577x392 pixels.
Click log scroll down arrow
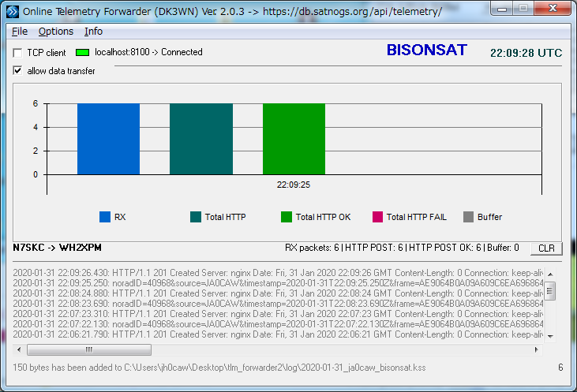coord(550,336)
